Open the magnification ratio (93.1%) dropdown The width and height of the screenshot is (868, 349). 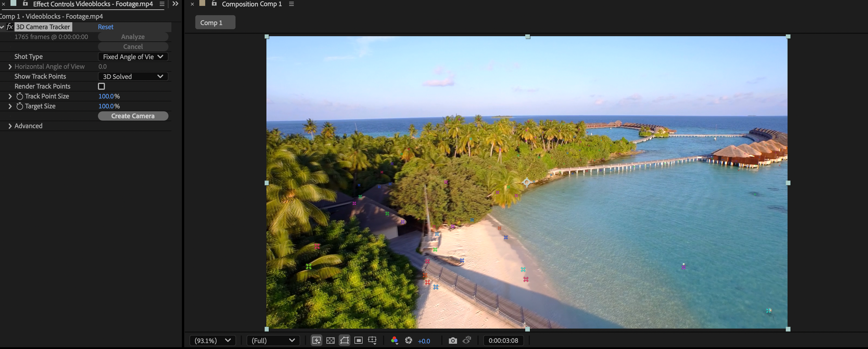[x=213, y=341]
